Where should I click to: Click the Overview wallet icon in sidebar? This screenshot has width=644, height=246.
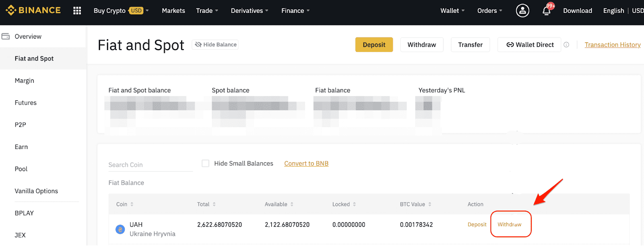[x=6, y=37]
